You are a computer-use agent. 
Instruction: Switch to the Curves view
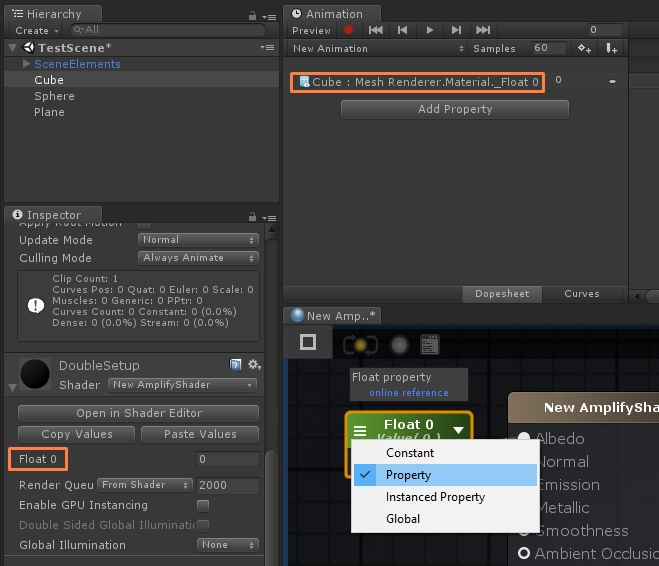coord(582,294)
